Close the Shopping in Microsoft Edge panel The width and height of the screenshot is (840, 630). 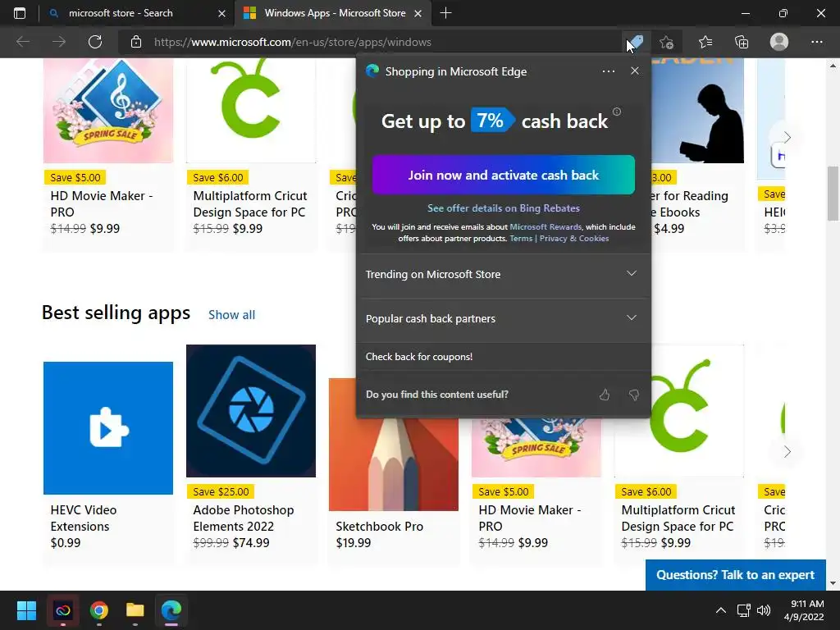[635, 71]
